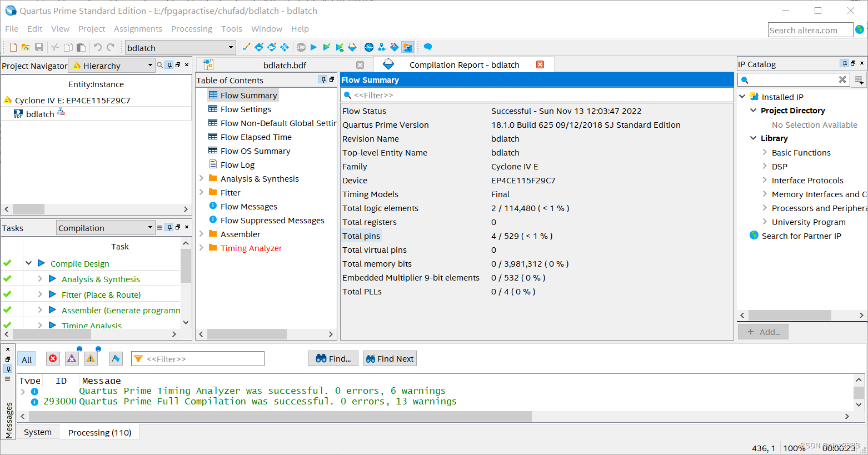Switch to the System messages tab
The image size is (868, 455).
(x=38, y=432)
